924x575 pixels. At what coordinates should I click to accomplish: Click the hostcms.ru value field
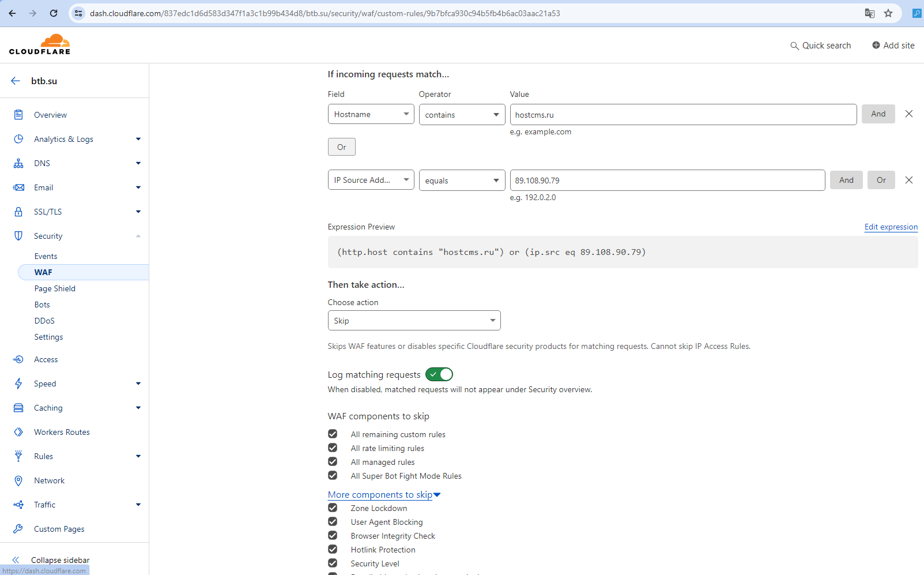(683, 114)
